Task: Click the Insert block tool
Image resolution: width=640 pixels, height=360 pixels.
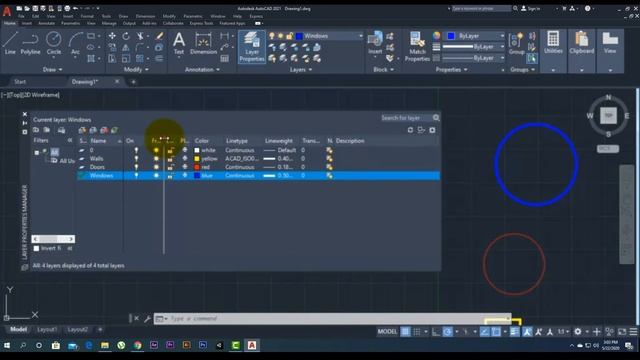Action: [x=375, y=43]
